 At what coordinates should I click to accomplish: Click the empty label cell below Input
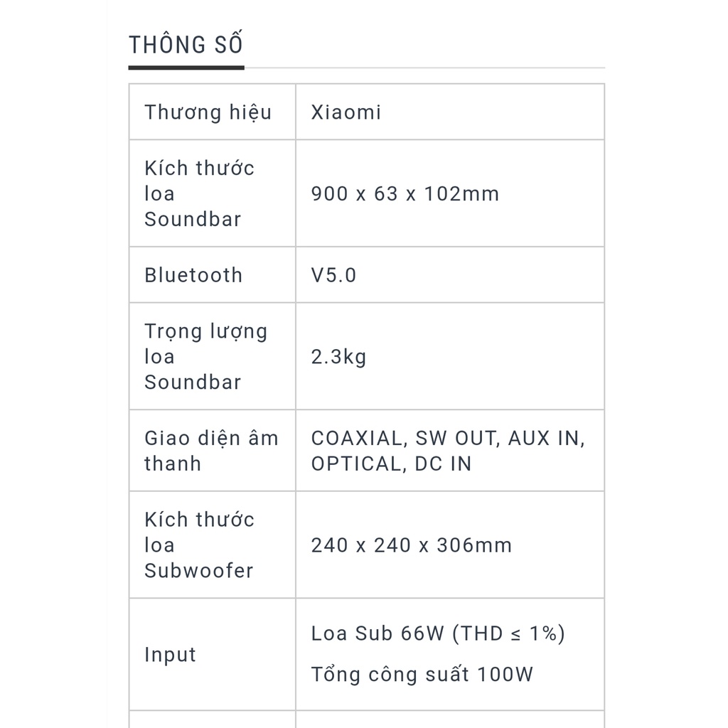(212, 719)
